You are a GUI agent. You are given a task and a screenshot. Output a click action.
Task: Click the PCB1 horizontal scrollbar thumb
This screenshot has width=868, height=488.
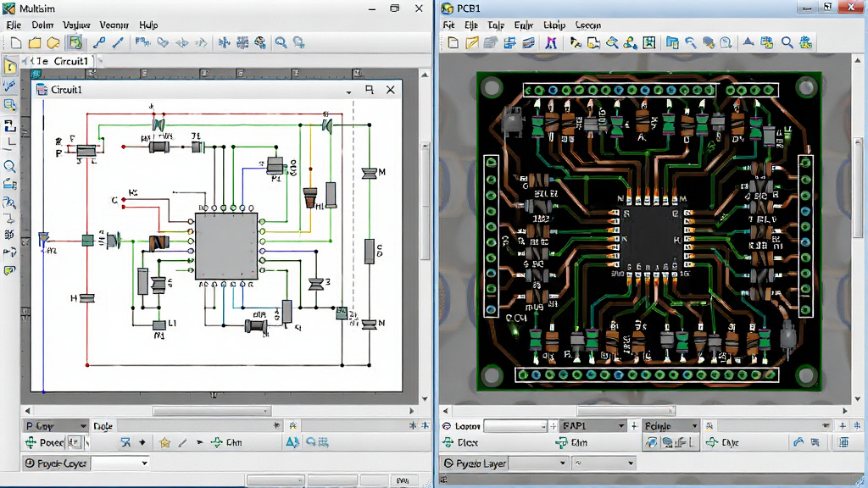626,411
